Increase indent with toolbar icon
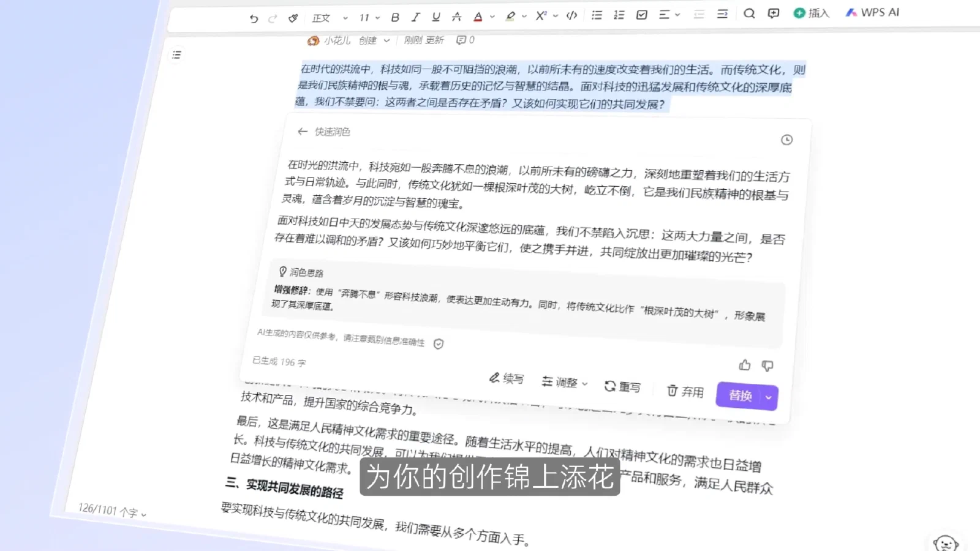980x551 pixels. click(x=723, y=14)
